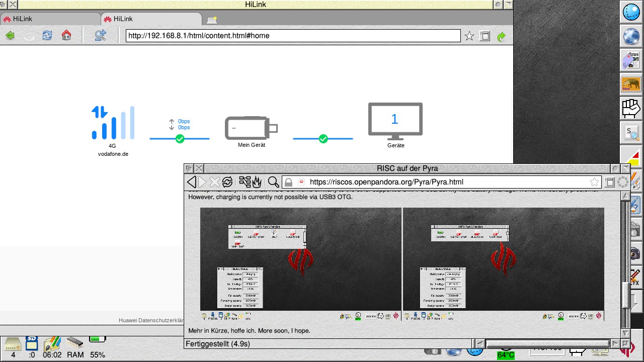Click the green back arrow in HiLink browser
The width and height of the screenshot is (644, 362).
point(10,36)
